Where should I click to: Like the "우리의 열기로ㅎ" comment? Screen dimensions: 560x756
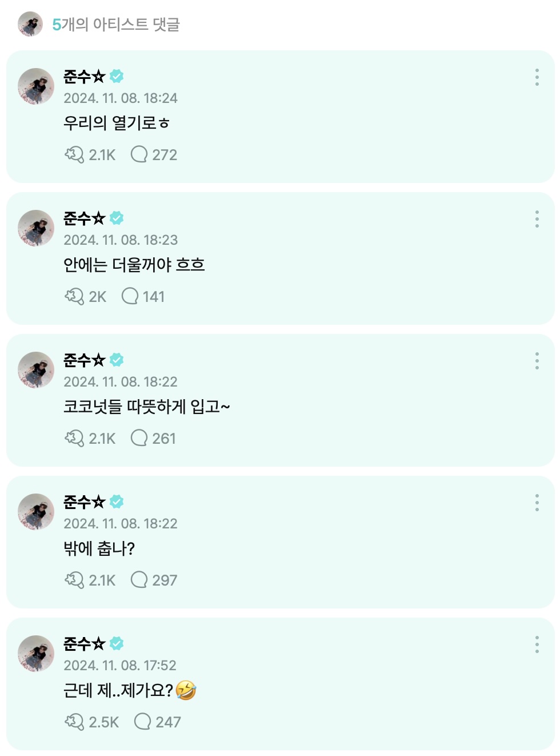point(74,154)
